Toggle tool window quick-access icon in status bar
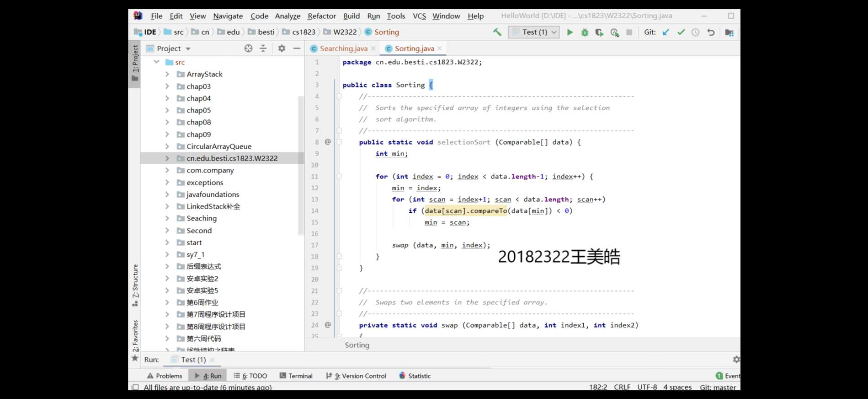868x399 pixels. [x=135, y=387]
